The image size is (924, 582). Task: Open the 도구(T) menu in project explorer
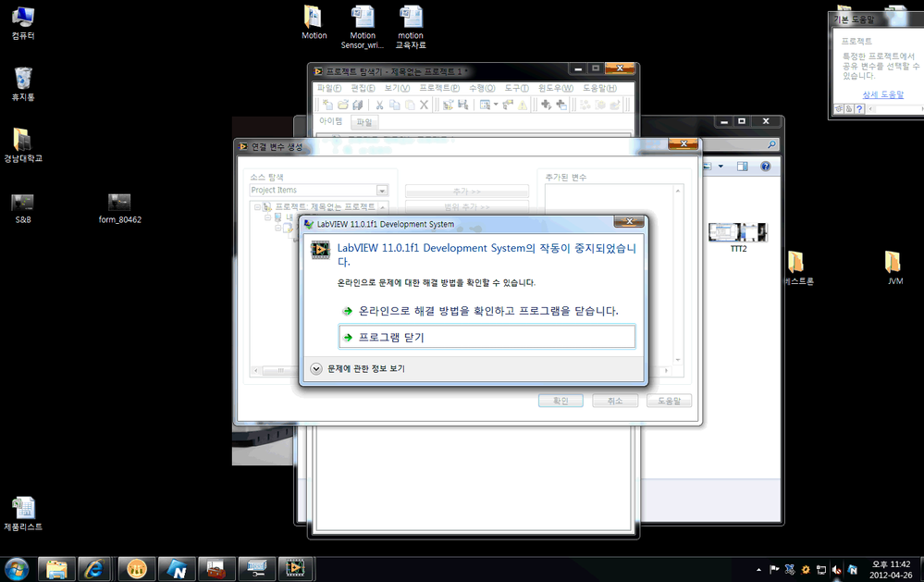pyautogui.click(x=516, y=88)
